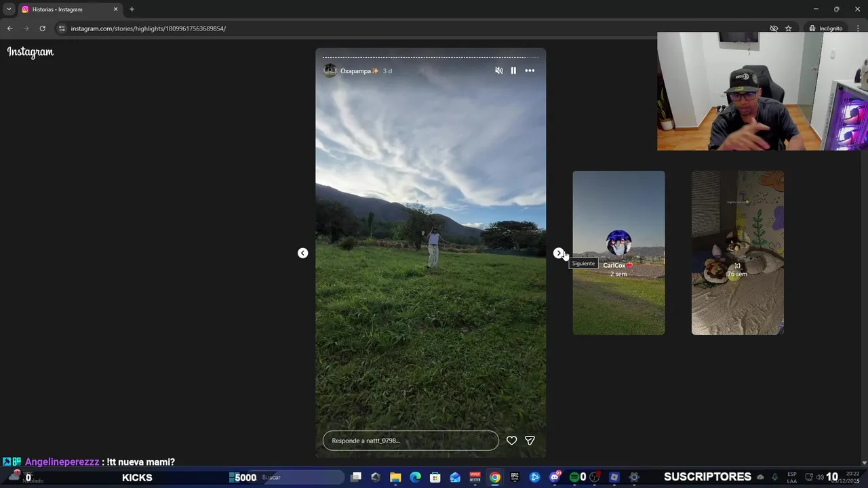
Task: Click the story progress bar
Action: click(x=431, y=57)
